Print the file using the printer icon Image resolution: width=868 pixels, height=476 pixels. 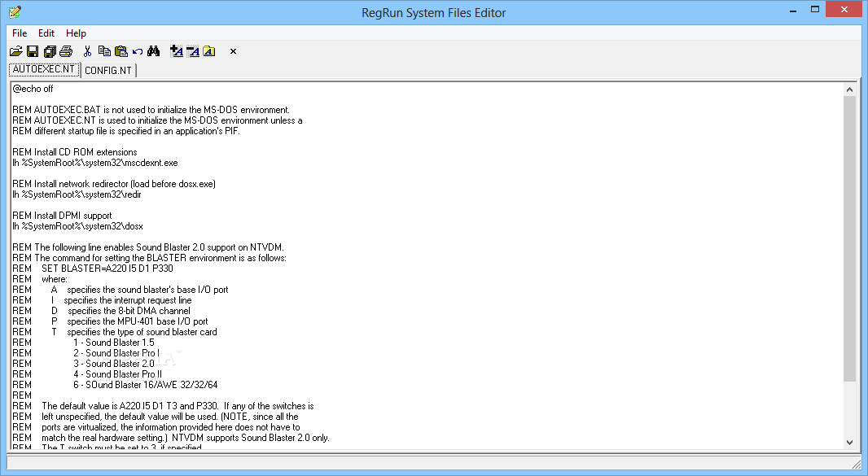[66, 51]
